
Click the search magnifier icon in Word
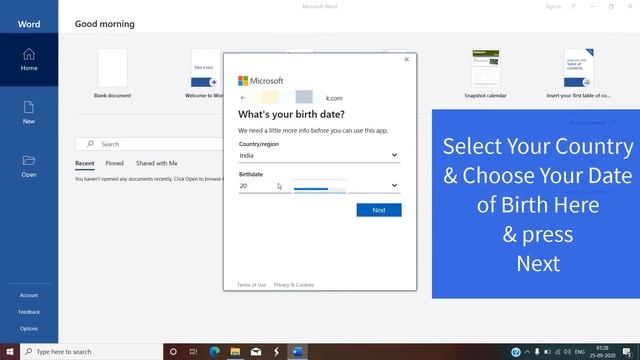(90, 144)
